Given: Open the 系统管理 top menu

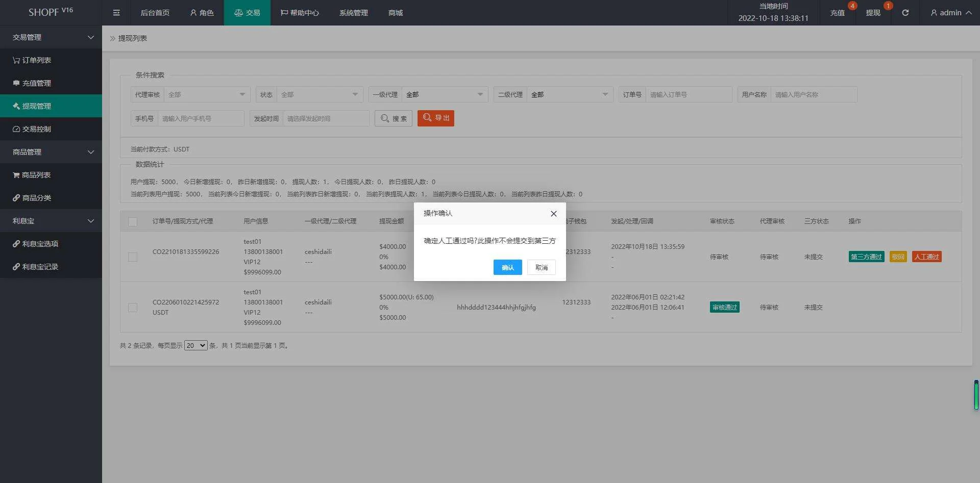Looking at the screenshot, I should pos(353,13).
